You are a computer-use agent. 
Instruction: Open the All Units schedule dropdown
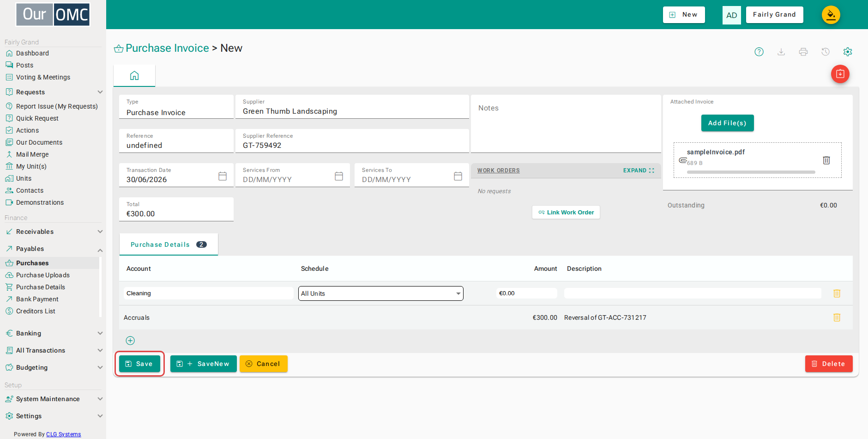tap(381, 293)
